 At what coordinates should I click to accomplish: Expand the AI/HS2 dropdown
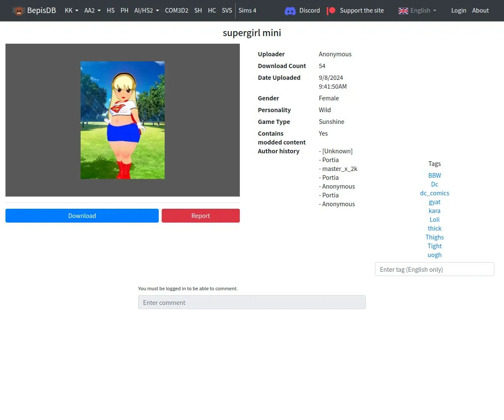click(x=147, y=10)
